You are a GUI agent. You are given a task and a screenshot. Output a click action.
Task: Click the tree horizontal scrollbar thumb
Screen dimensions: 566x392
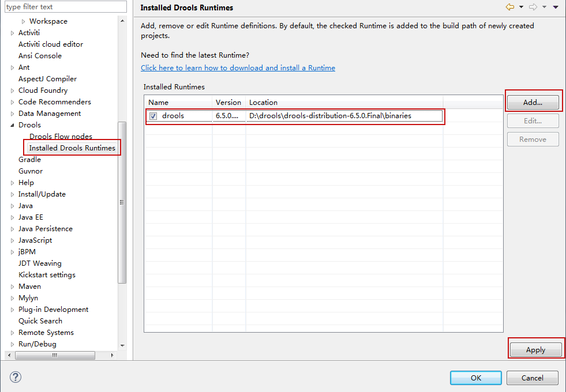click(55, 355)
